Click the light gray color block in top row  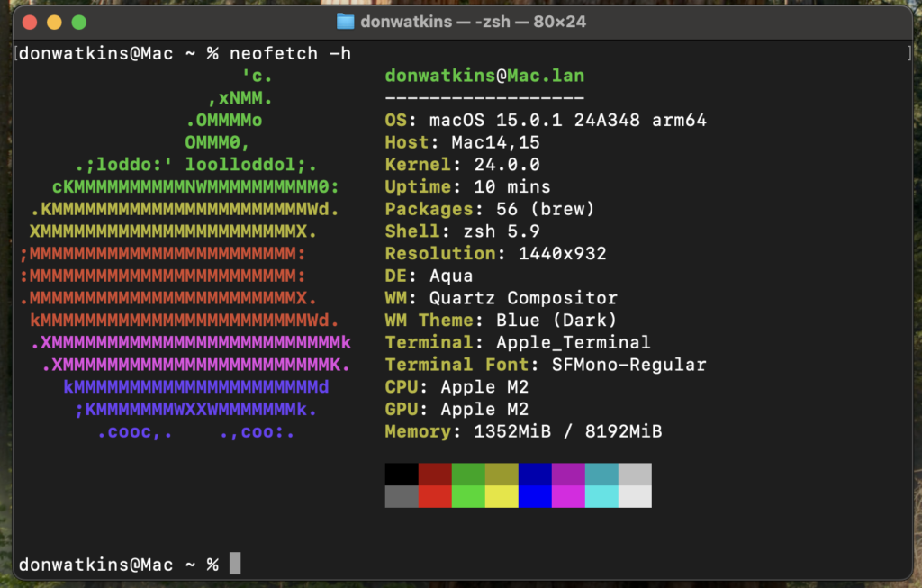[x=635, y=474]
